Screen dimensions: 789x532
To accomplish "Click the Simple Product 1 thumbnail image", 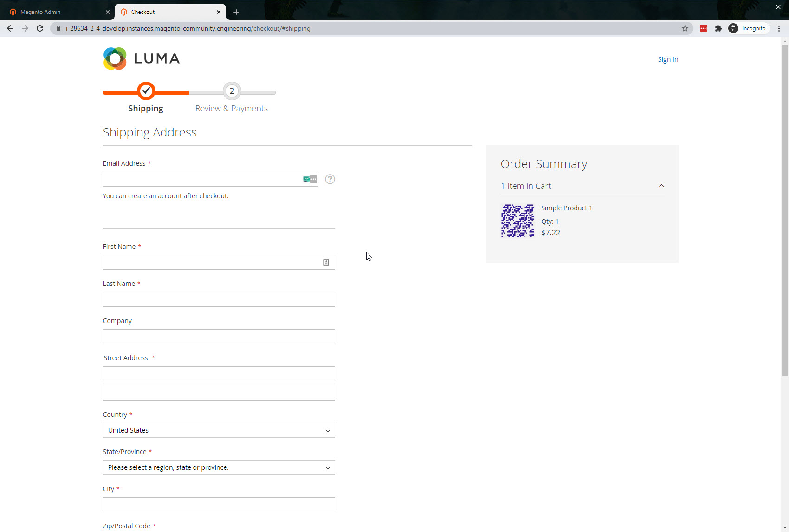I will coord(518,221).
